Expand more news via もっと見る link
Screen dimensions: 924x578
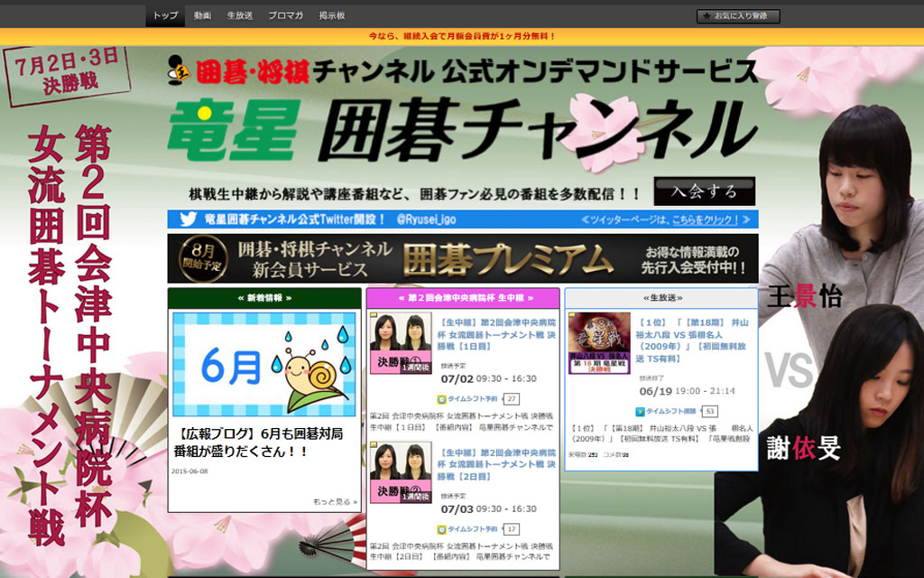pos(335,501)
